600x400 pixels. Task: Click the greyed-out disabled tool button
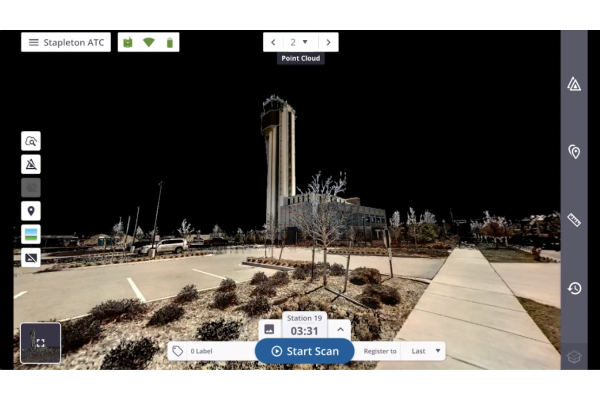31,188
